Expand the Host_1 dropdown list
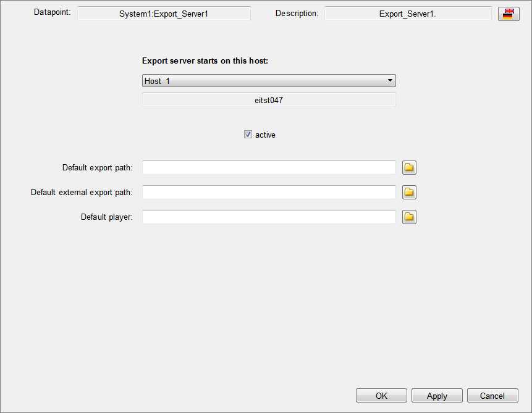The image size is (532, 413). pyautogui.click(x=390, y=81)
